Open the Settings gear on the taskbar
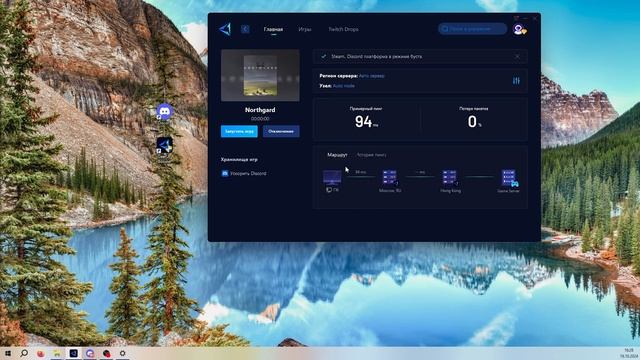Viewport: 640px width, 360px height. [122, 353]
